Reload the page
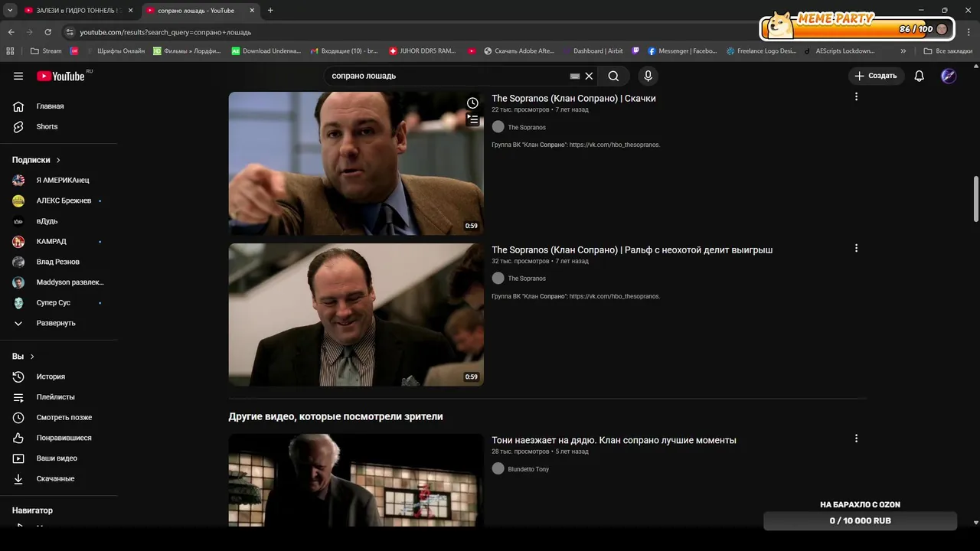The width and height of the screenshot is (980, 551). 47,32
